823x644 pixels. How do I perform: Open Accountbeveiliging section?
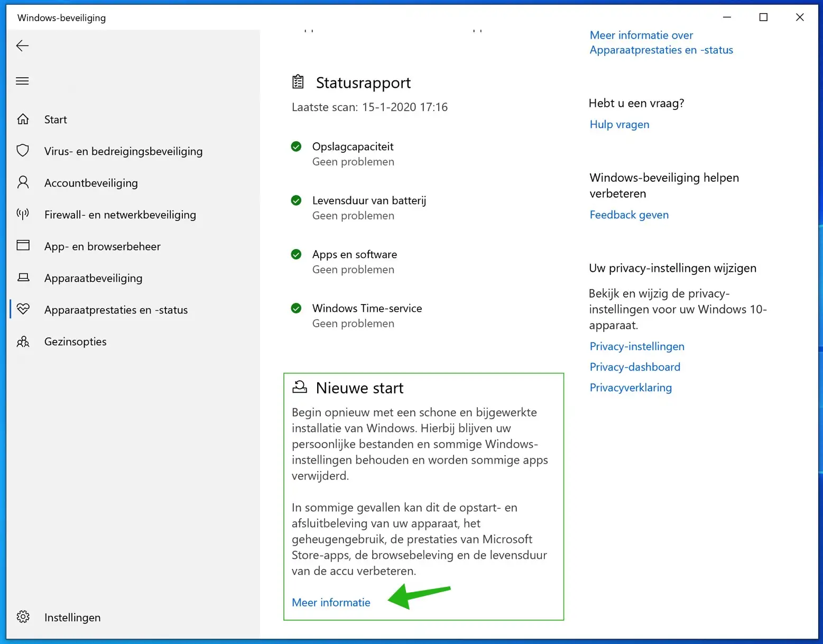[x=91, y=183]
